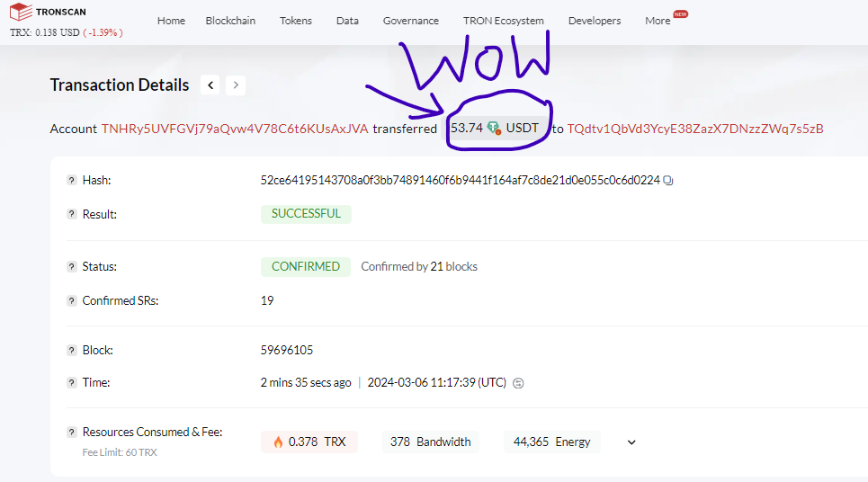
Task: Click the USDT token icon
Action: point(494,129)
